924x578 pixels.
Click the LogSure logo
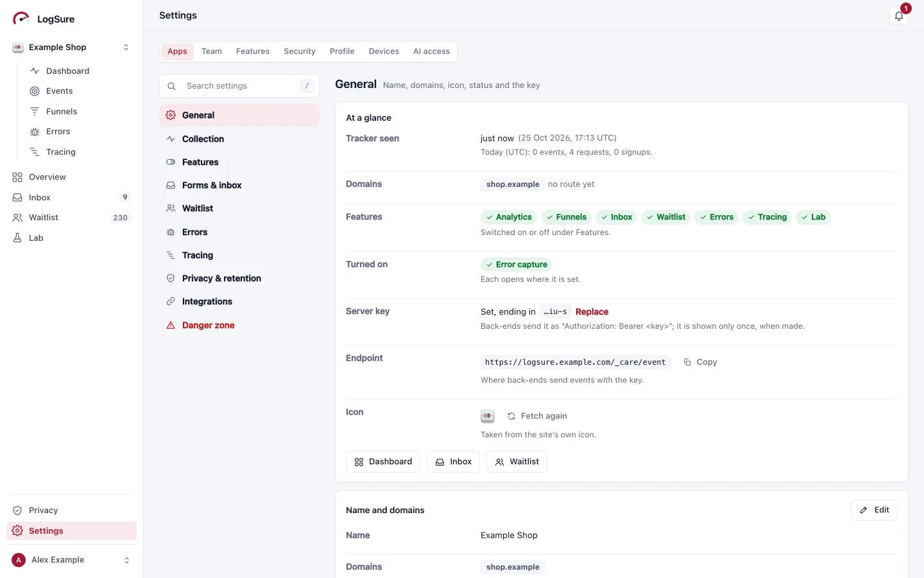(44, 19)
